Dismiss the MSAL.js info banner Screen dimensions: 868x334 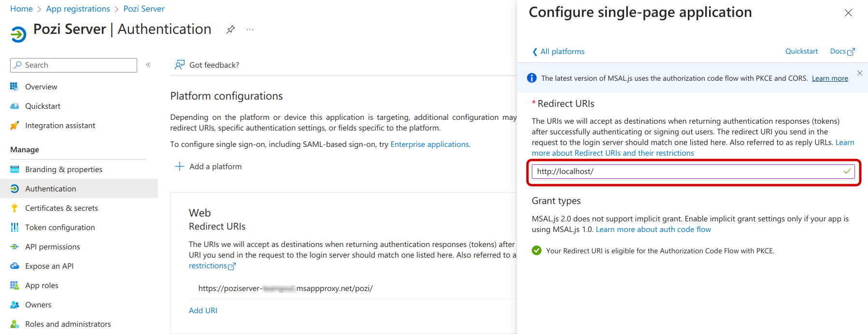tap(859, 73)
